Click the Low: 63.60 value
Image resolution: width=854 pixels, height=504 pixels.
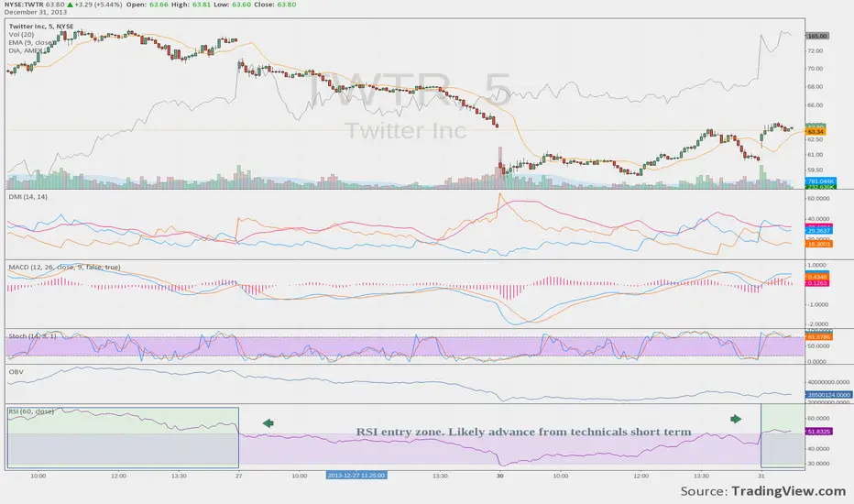click(232, 5)
